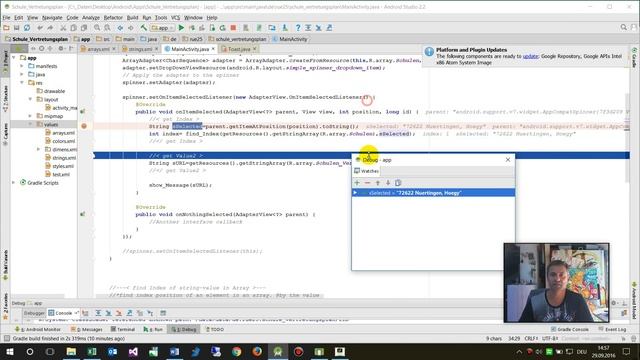The height and width of the screenshot is (360, 640).
Task: Toggle the Gradle side panel tab
Action: point(634,57)
